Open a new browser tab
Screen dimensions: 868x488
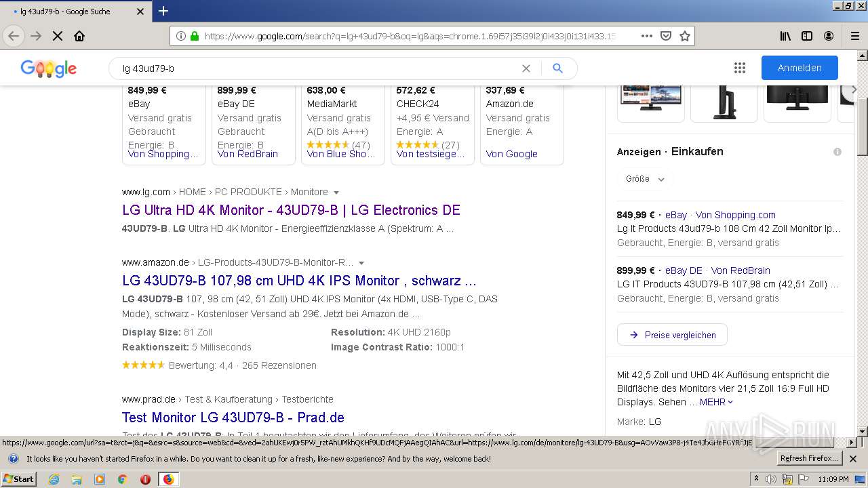[x=163, y=11]
